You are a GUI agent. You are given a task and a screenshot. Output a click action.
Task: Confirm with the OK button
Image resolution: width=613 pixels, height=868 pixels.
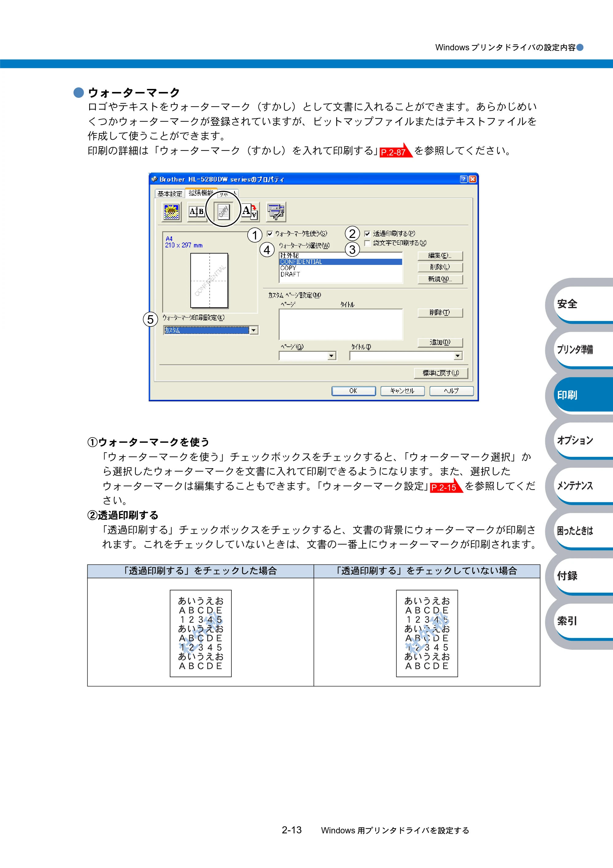point(353,391)
